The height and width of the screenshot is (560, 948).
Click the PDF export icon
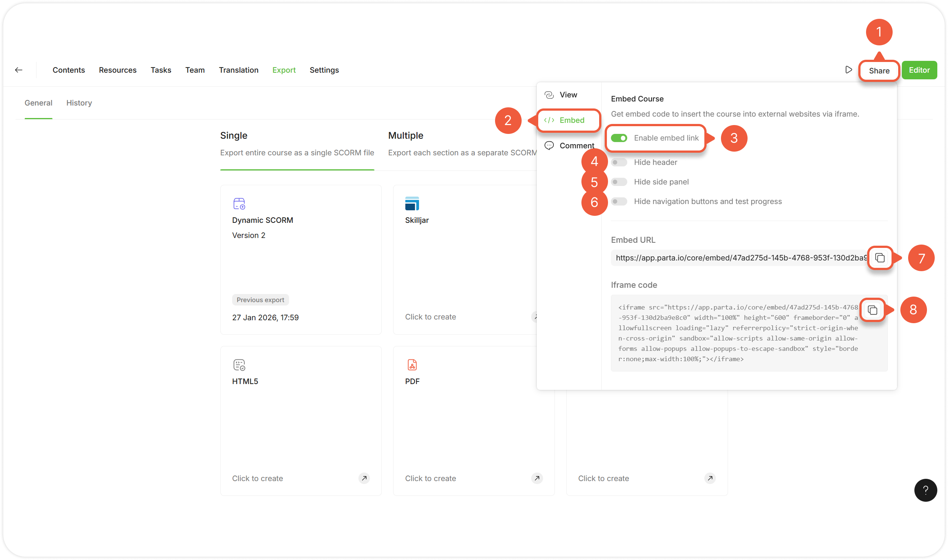tap(412, 365)
